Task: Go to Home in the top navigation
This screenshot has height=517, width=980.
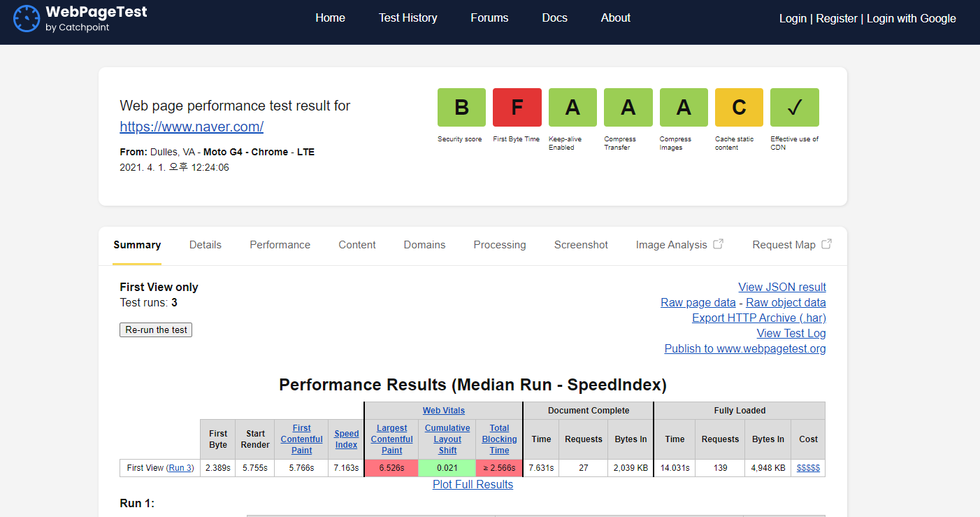Action: 330,18
